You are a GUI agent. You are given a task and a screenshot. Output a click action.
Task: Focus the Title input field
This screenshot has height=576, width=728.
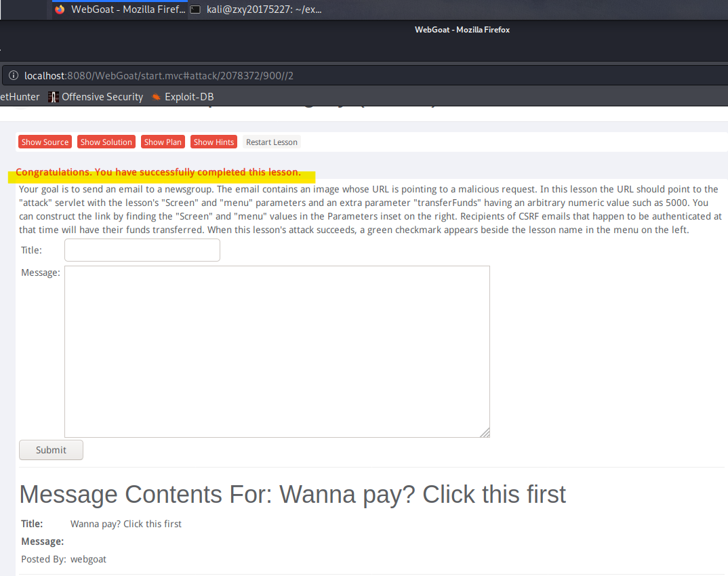(x=142, y=250)
